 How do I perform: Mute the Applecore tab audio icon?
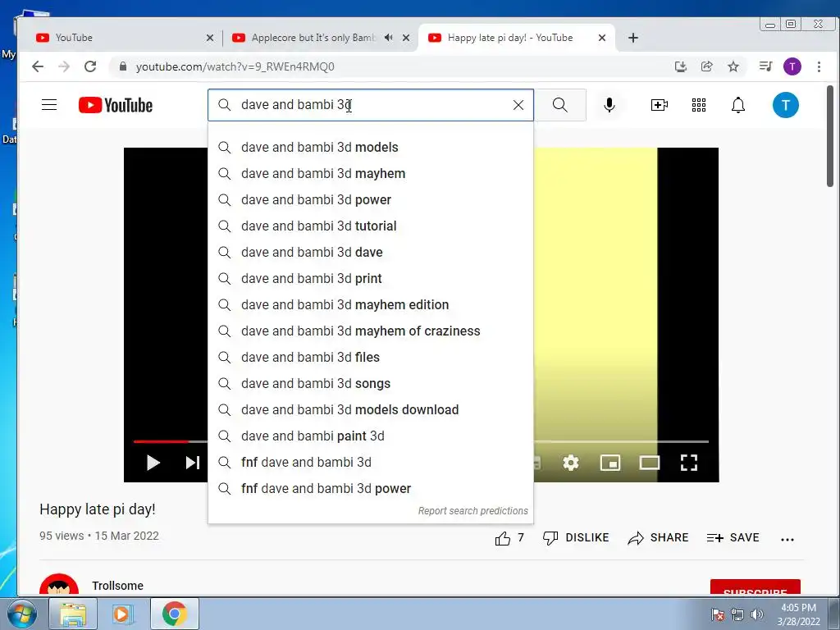[388, 38]
